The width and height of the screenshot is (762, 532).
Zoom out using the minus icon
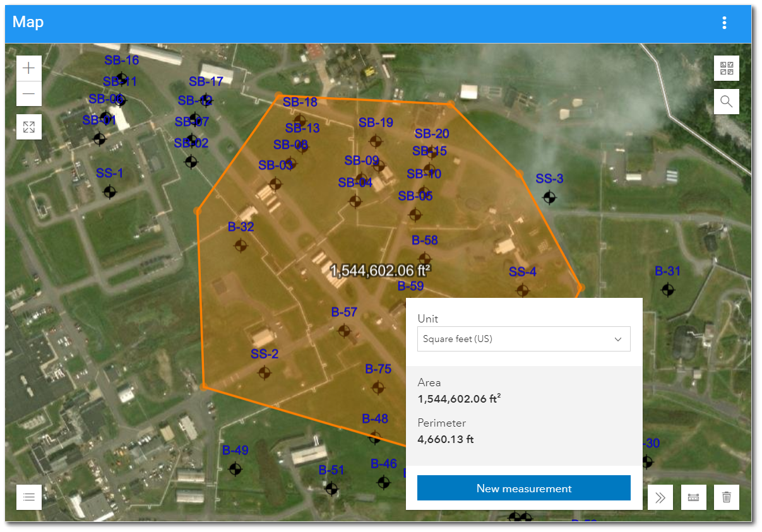point(28,95)
